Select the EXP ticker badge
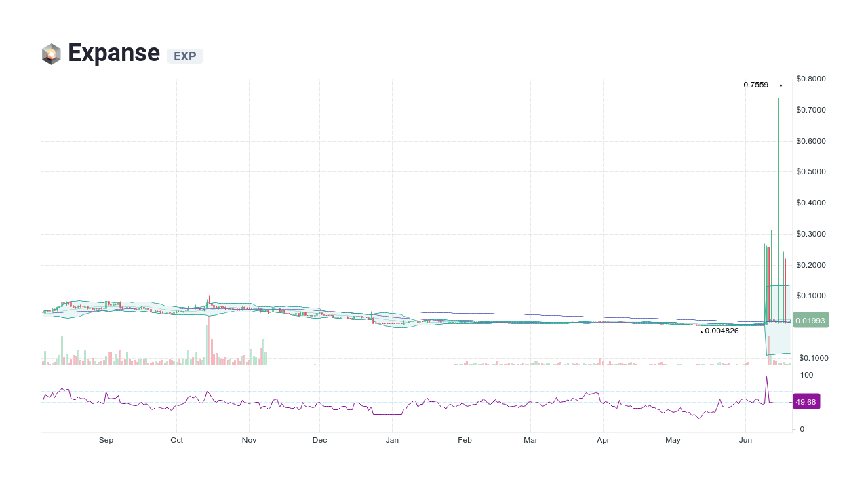Viewport: 868px width, 488px height. click(x=184, y=56)
